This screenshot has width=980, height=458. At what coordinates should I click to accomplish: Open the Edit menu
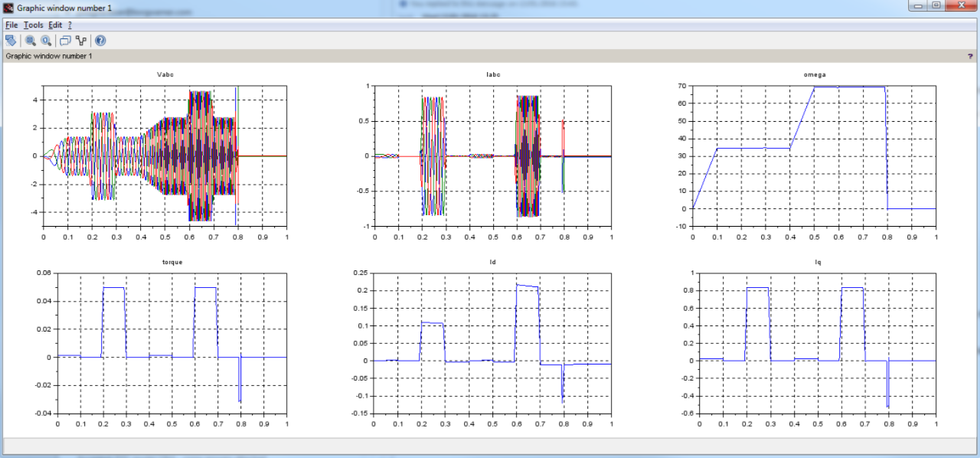click(x=55, y=25)
